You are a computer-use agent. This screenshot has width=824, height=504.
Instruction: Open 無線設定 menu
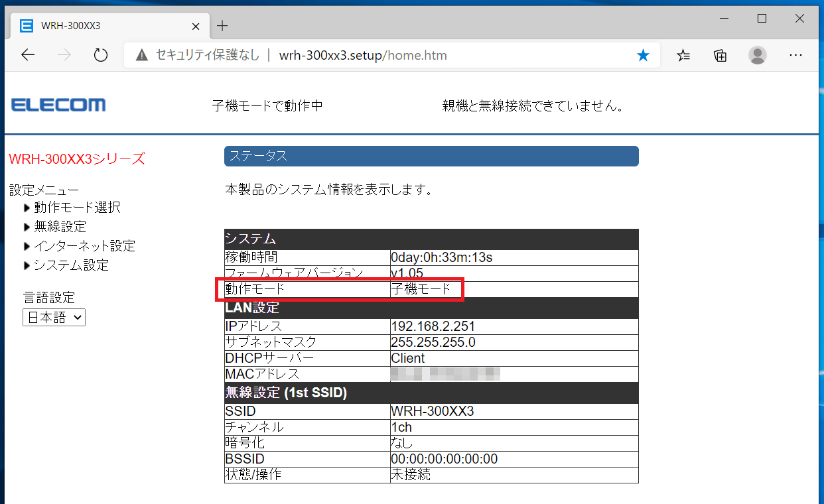coord(60,227)
